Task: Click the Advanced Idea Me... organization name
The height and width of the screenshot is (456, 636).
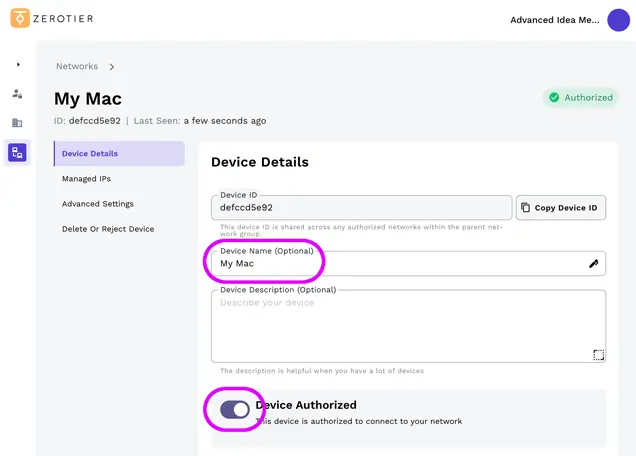Action: pos(554,20)
